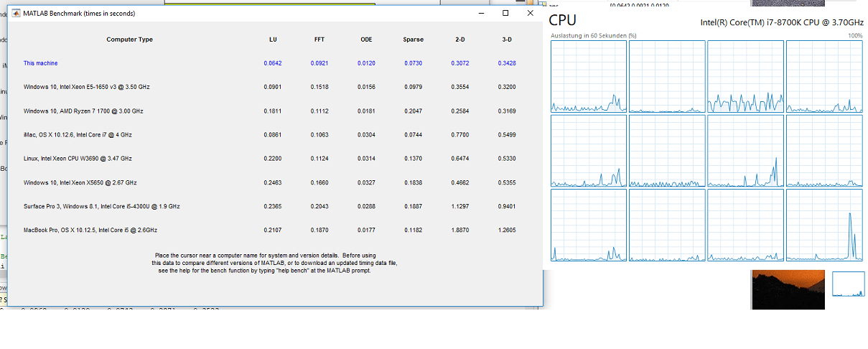Click This machine's Sparse value 0.0730
The height and width of the screenshot is (349, 868).
413,63
